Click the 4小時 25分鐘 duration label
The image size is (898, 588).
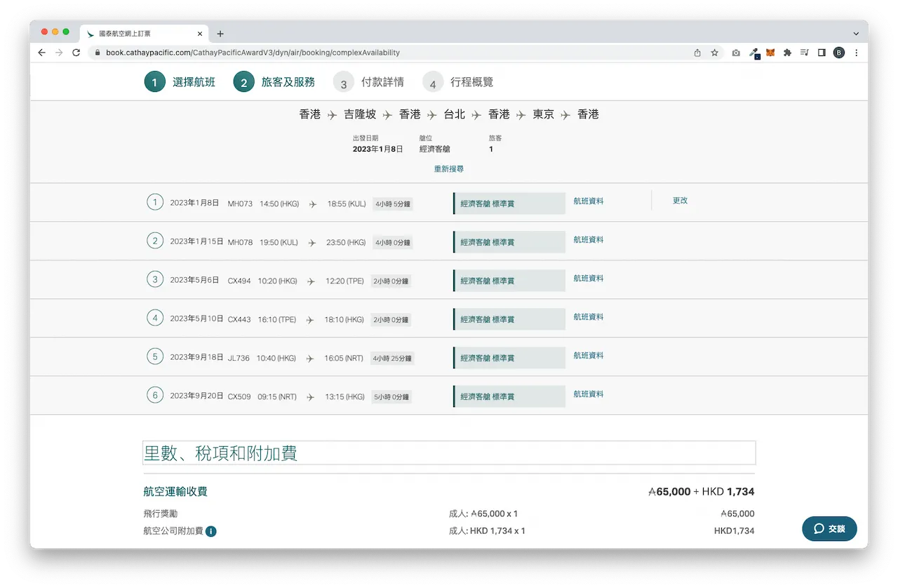click(x=393, y=359)
